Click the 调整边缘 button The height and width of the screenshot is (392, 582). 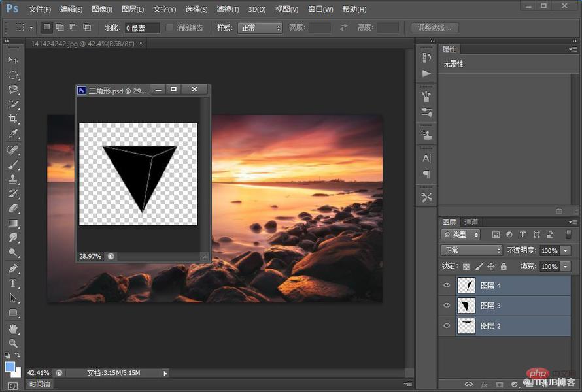coord(435,28)
